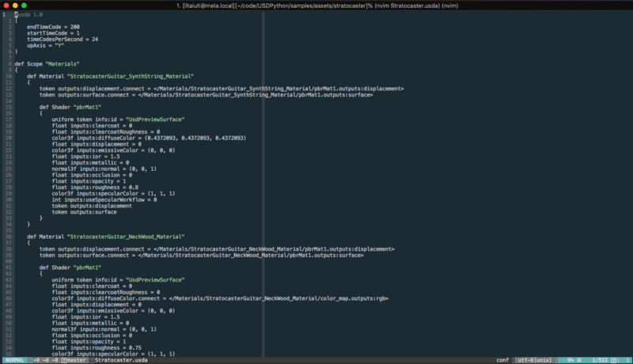This screenshot has width=633, height=364.
Task: Click the green maximize window button
Action: pyautogui.click(x=25, y=6)
